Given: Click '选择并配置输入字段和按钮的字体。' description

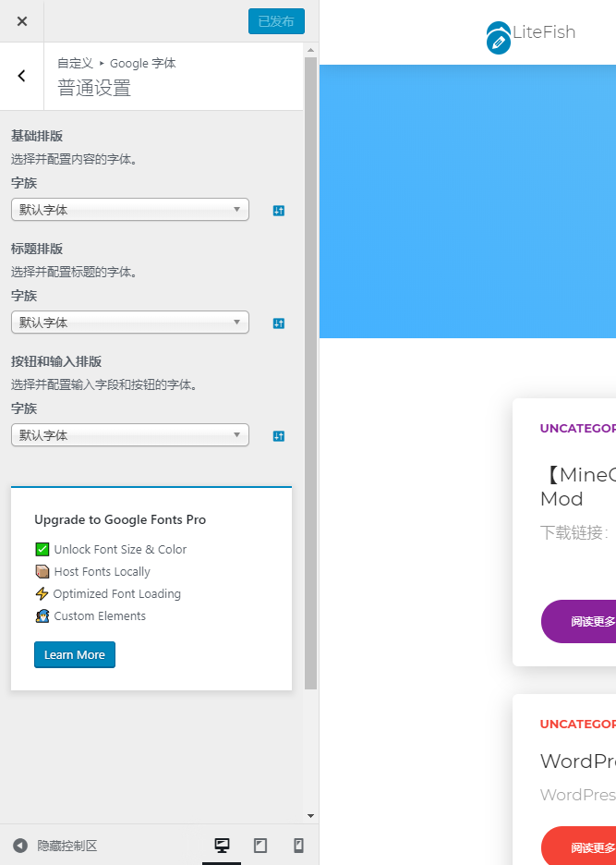Looking at the screenshot, I should point(104,384).
